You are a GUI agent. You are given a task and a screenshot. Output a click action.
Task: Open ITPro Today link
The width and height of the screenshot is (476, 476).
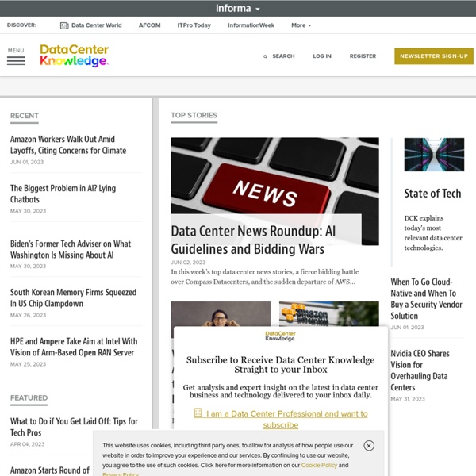tap(194, 25)
